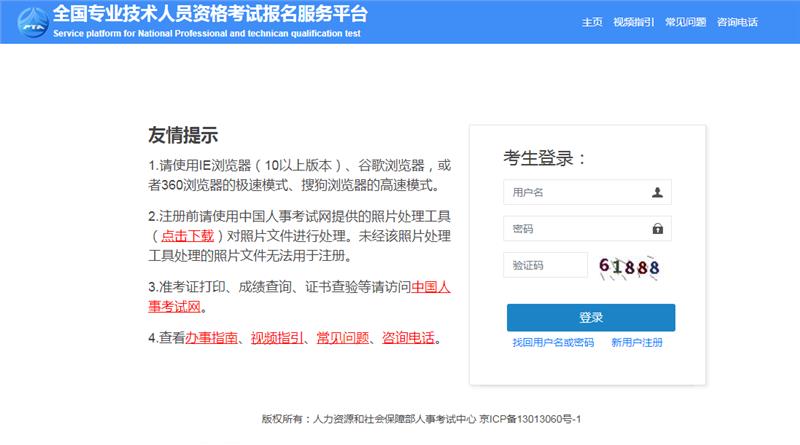The height and width of the screenshot is (445, 800).
Task: Open 新用户注册 link
Action: (637, 342)
